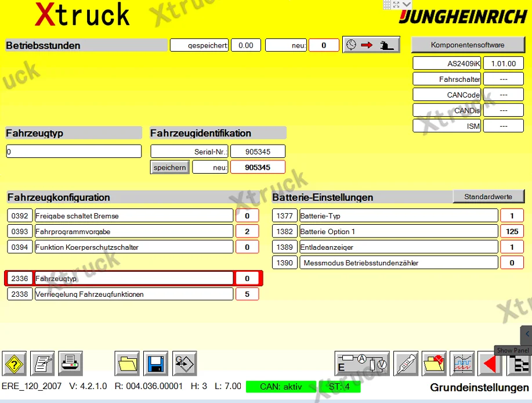
Task: Click the CAN: aktiv status indicator
Action: click(281, 387)
